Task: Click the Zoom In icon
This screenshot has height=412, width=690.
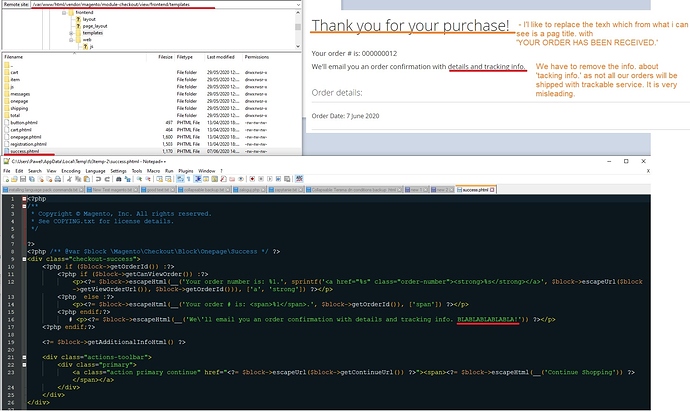Action: point(139,179)
